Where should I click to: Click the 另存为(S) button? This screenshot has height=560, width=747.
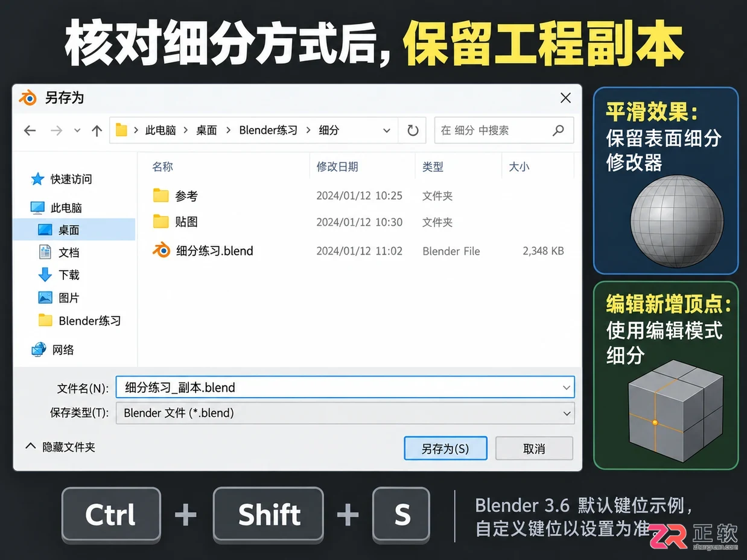[445, 449]
